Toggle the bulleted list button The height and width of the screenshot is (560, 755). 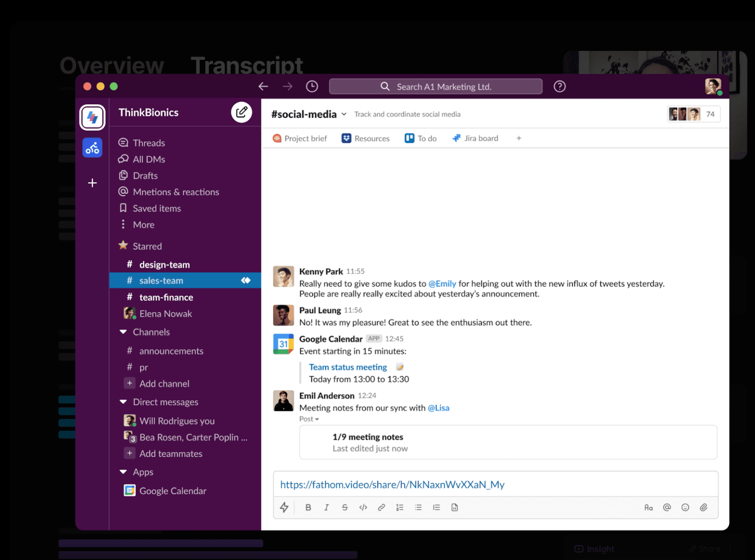(x=418, y=508)
